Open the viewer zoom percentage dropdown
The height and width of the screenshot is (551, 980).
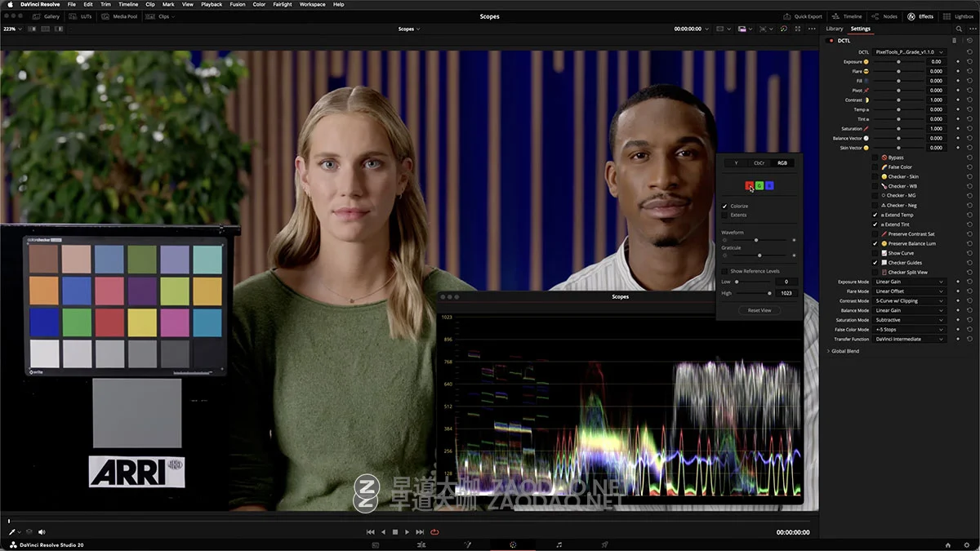11,29
